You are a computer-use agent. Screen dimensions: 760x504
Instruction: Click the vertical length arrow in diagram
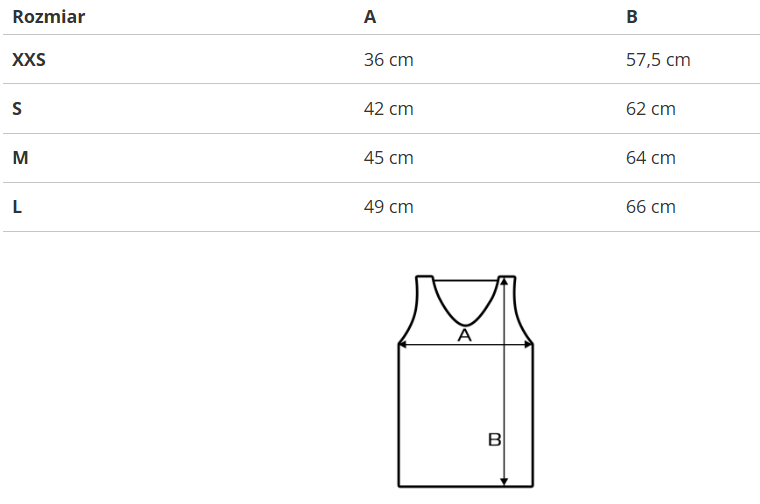click(x=505, y=400)
